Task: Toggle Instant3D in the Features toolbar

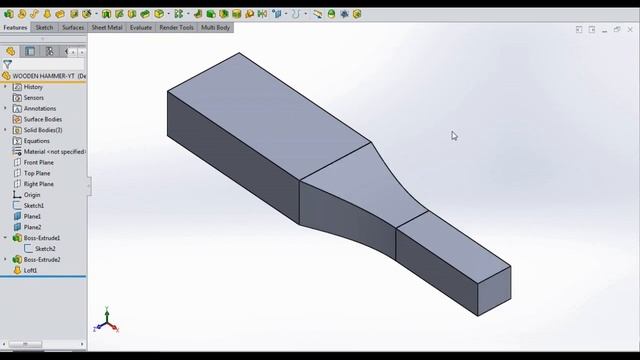Action: coord(317,14)
